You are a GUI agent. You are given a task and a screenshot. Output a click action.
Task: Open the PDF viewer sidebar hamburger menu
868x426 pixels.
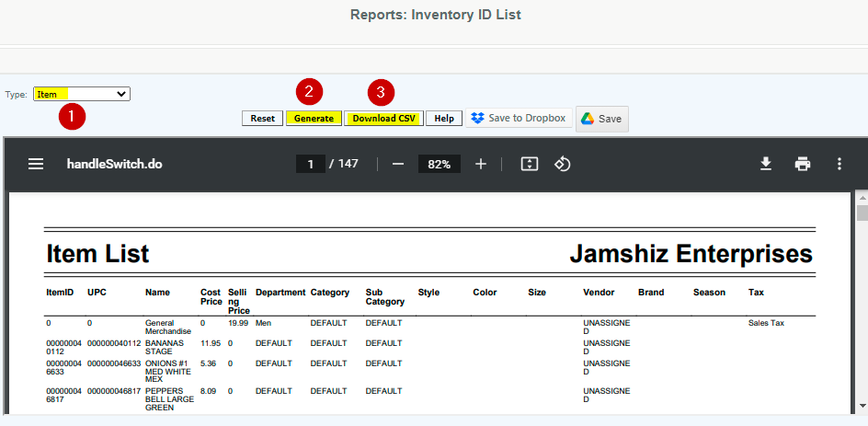coord(36,164)
